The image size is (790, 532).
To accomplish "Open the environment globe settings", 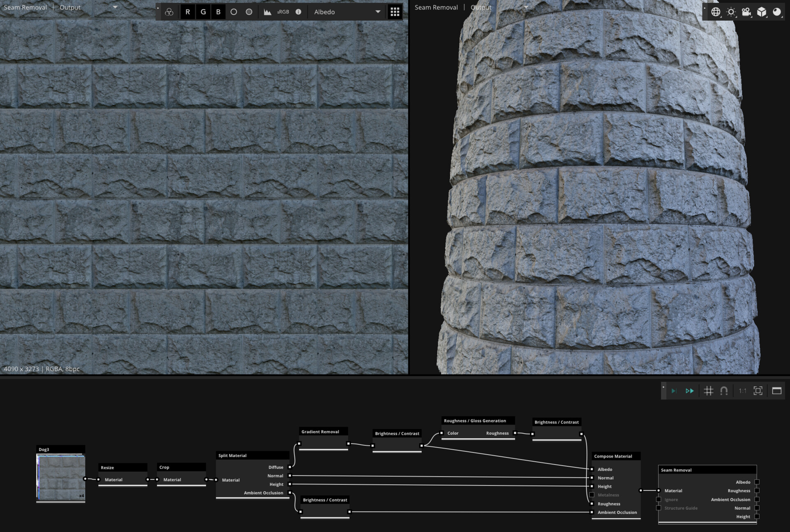I will tap(716, 12).
